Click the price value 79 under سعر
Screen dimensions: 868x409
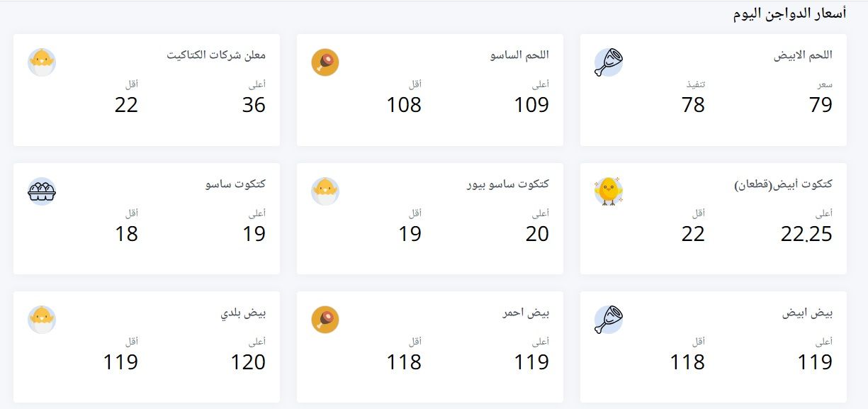click(821, 105)
